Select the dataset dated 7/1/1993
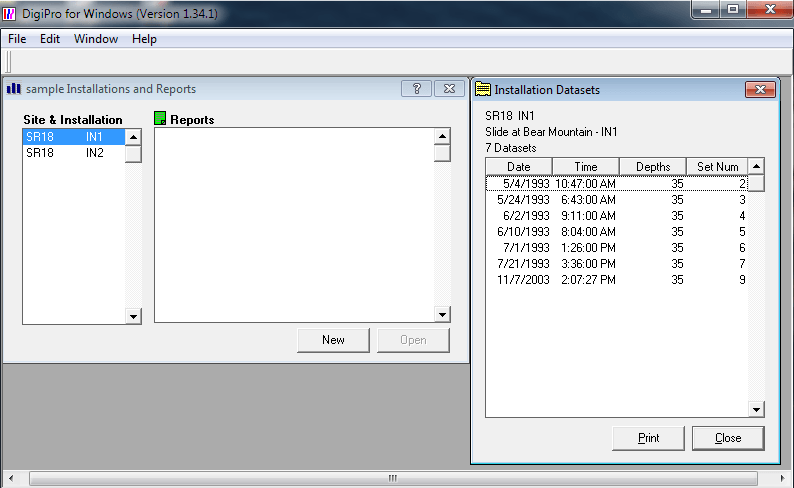Image resolution: width=794 pixels, height=488 pixels. [x=616, y=248]
